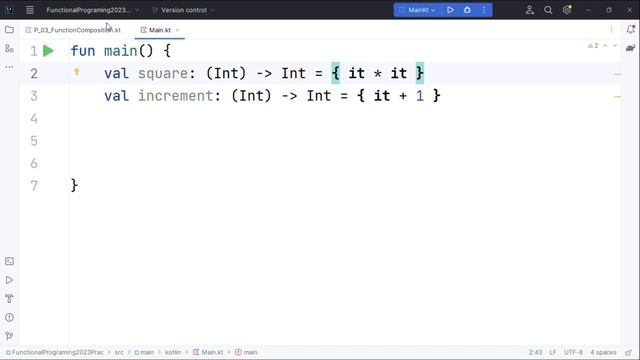Open the Version control dropdown

183,10
